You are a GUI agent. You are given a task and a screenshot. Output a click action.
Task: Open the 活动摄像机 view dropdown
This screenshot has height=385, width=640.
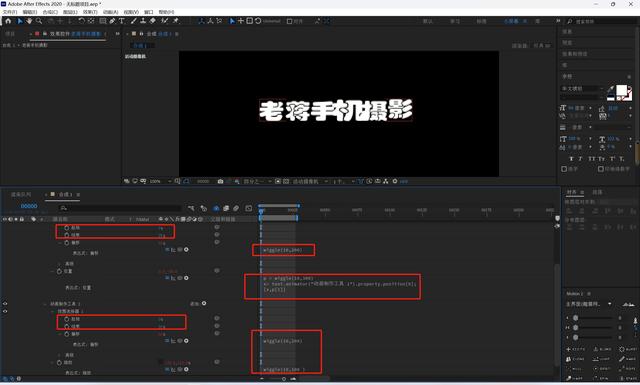click(310, 181)
